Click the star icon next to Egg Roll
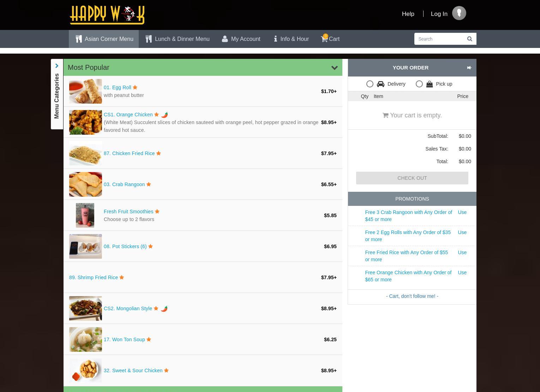The image size is (540, 392). click(x=135, y=87)
